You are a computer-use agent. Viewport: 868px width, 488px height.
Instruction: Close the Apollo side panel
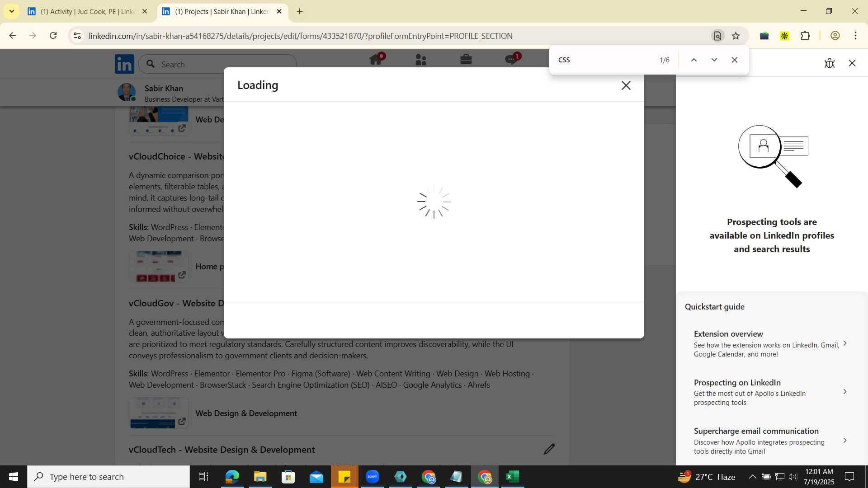pos(852,63)
